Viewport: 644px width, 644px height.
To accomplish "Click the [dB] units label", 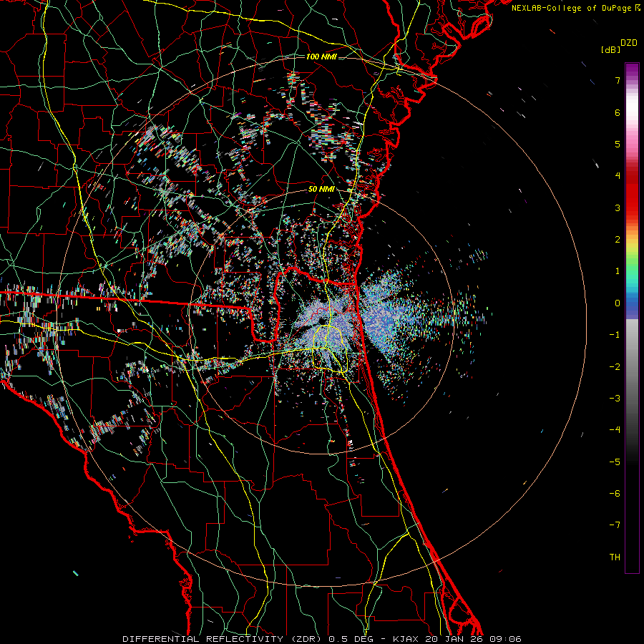I will (x=610, y=49).
